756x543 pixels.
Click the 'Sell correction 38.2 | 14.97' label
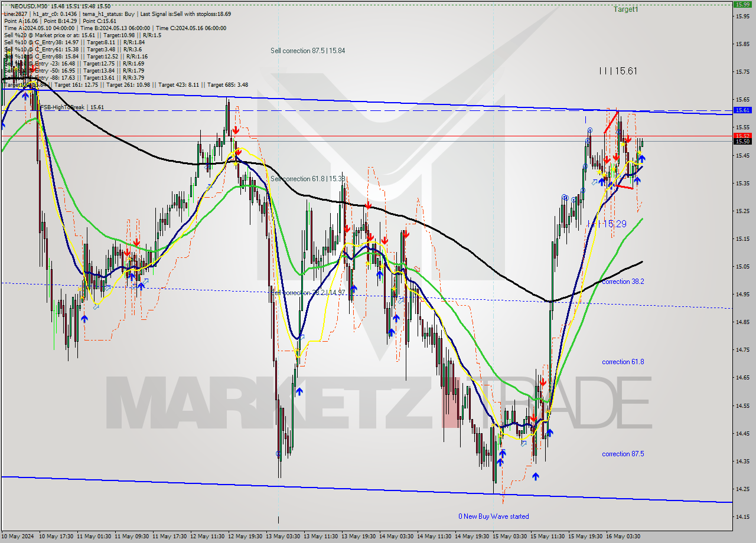(308, 293)
